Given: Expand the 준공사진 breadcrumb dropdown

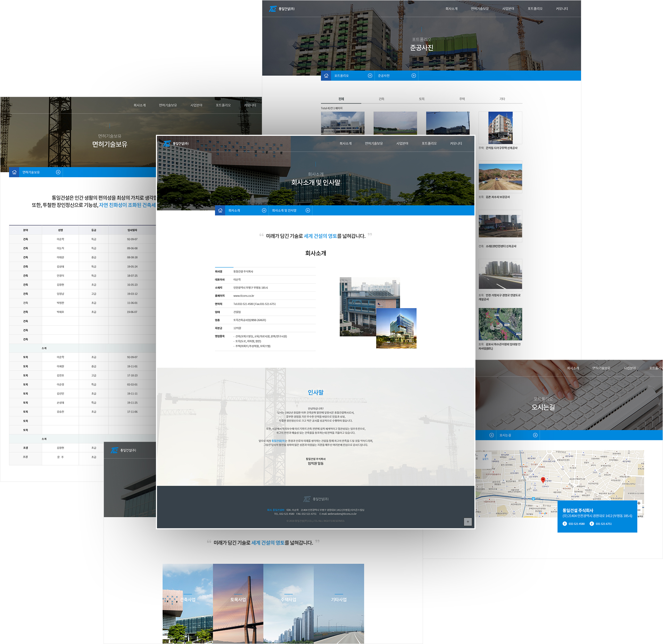Looking at the screenshot, I should click(x=414, y=76).
